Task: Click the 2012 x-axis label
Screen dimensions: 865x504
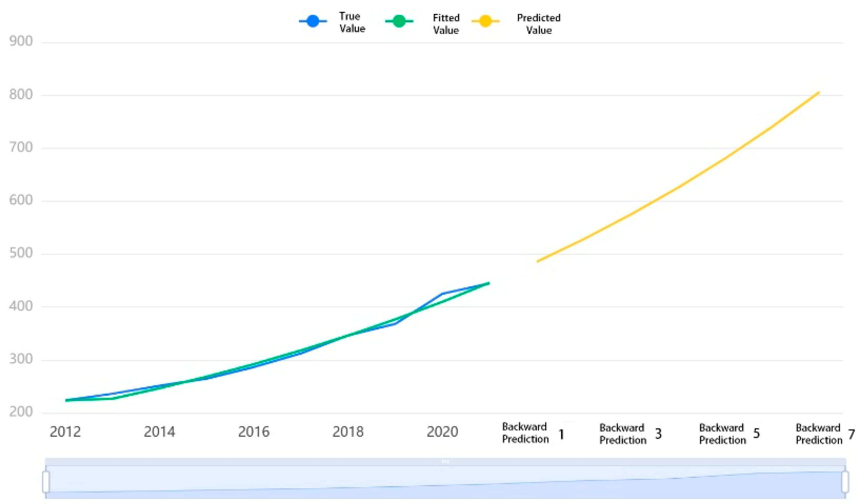Action: click(x=65, y=432)
